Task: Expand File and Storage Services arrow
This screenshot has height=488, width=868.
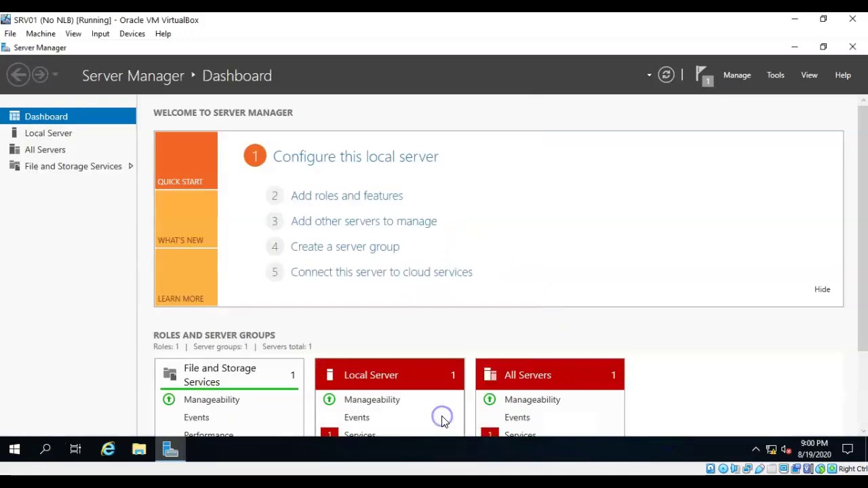Action: pos(130,166)
